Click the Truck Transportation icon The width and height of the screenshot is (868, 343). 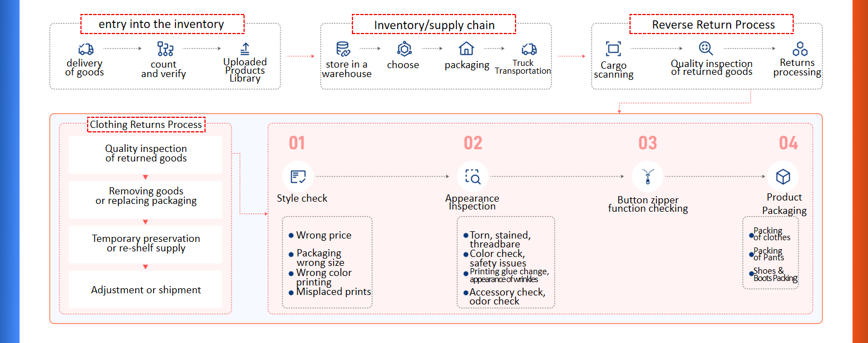529,49
